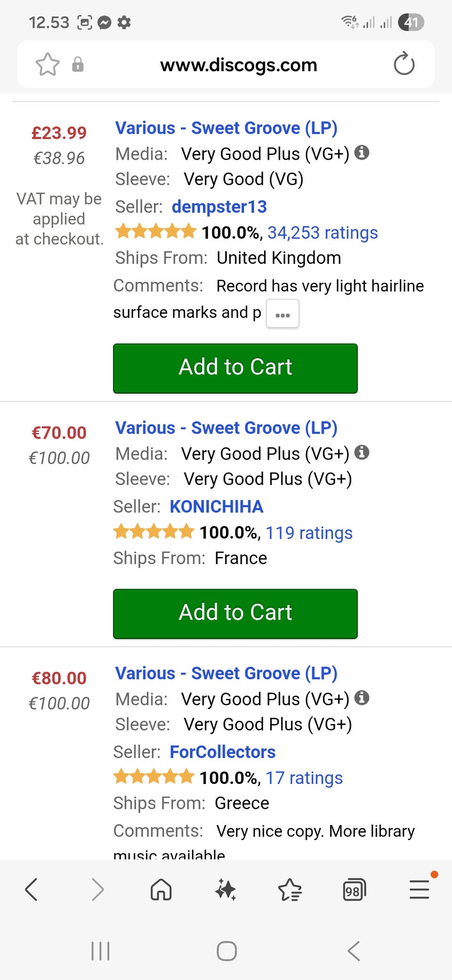View KONICHIHA's 119 ratings
452x980 pixels.
click(309, 533)
